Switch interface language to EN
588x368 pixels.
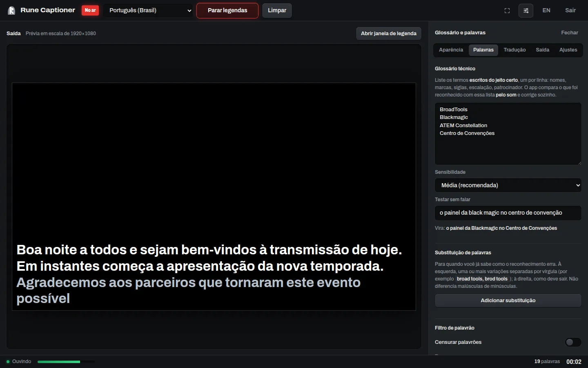pyautogui.click(x=546, y=11)
